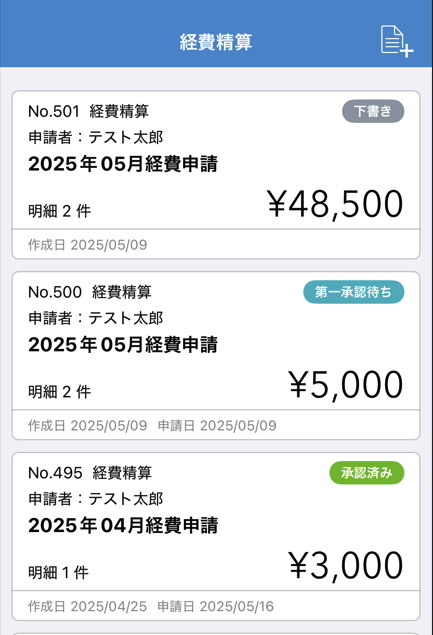Screen dimensions: 433x635
Task: Select 申請日 2025/05/16 in No.495 footer
Action: click(215, 606)
